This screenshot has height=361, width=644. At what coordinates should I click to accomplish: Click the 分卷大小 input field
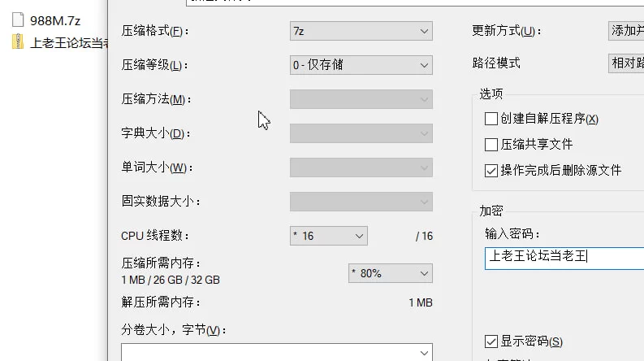tap(277, 353)
